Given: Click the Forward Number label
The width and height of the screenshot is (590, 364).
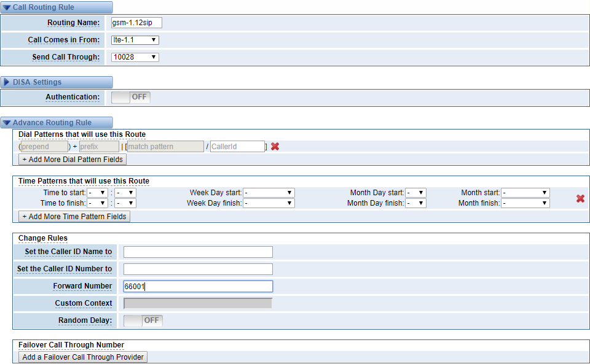Looking at the screenshot, I should coord(82,286).
